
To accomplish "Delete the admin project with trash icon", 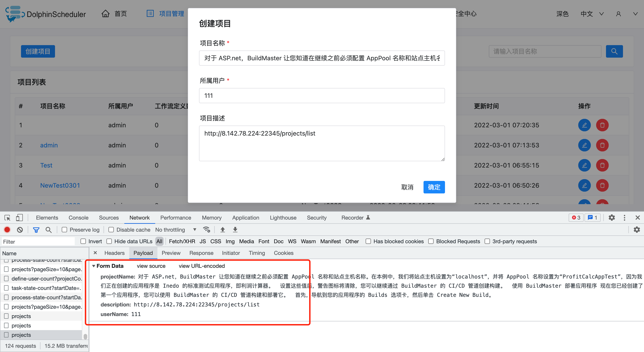I will (602, 145).
